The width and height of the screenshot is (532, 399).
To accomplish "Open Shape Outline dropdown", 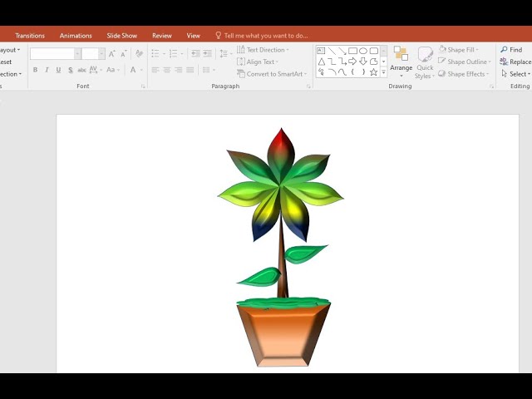I will (x=465, y=62).
